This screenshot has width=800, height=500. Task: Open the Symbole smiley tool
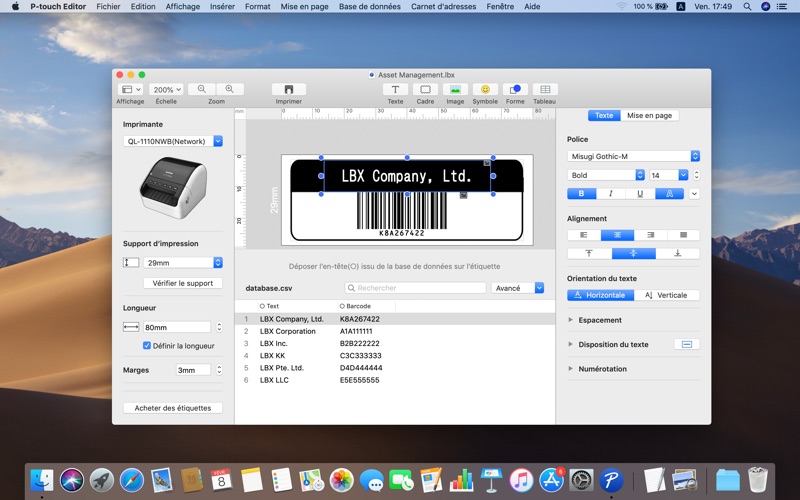[485, 89]
